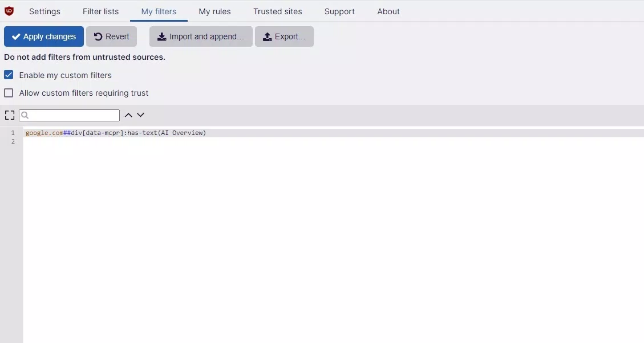Toggle the editor fullscreen expand icon
Image resolution: width=644 pixels, height=343 pixels.
pyautogui.click(x=9, y=115)
